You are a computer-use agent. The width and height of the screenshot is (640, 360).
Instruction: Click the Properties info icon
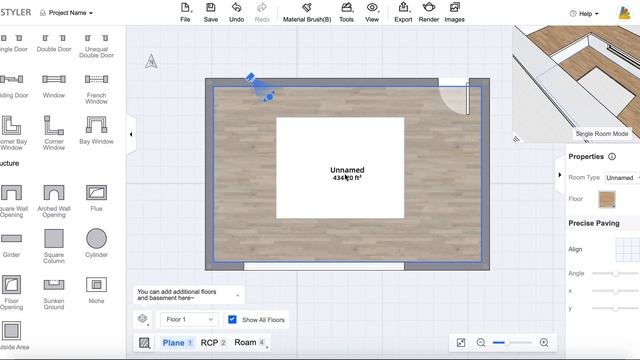[x=612, y=156]
